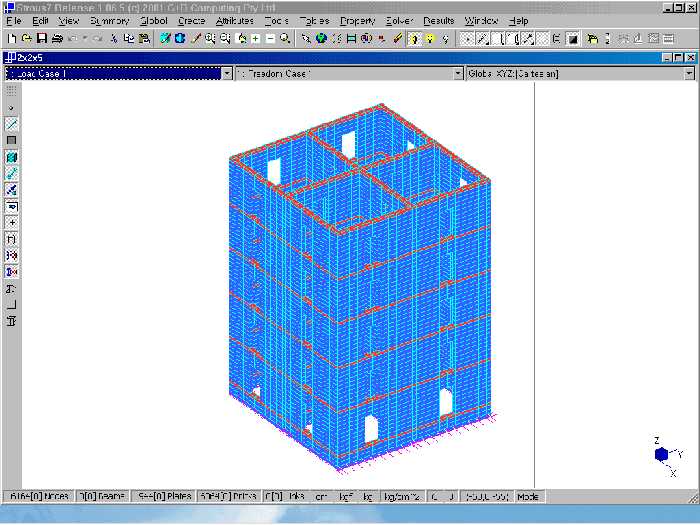
Task: Select the beam element tool in sidebar
Action: tap(11, 123)
